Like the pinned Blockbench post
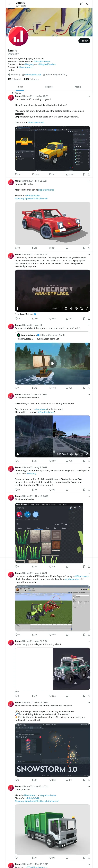 pos(52,175)
